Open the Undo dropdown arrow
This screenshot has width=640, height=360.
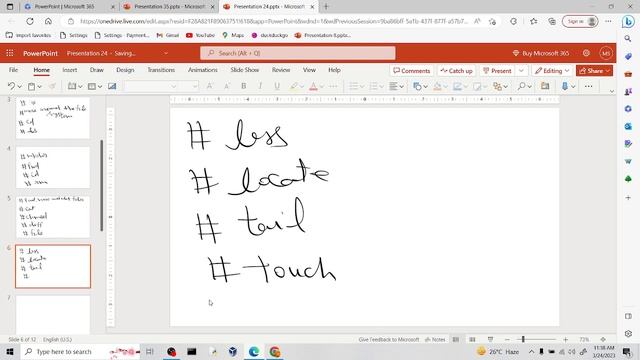coord(19,87)
